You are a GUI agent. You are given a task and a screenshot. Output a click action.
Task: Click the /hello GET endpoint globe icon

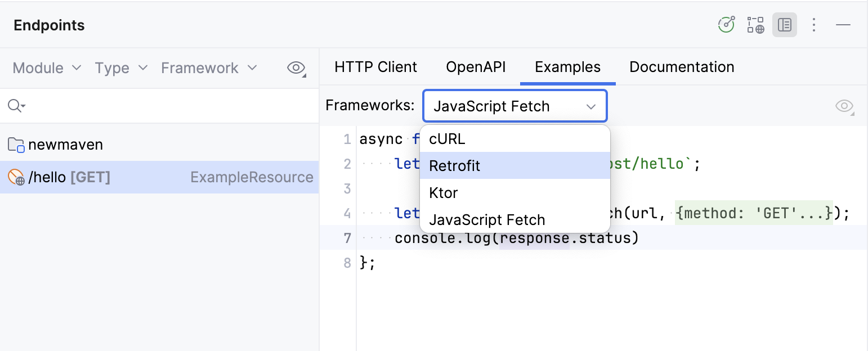[x=17, y=177]
